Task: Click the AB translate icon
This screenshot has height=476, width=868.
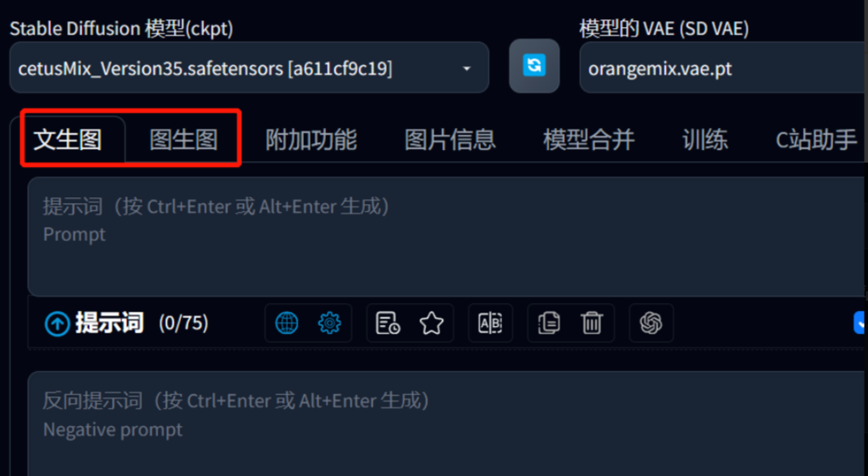Action: [x=490, y=324]
